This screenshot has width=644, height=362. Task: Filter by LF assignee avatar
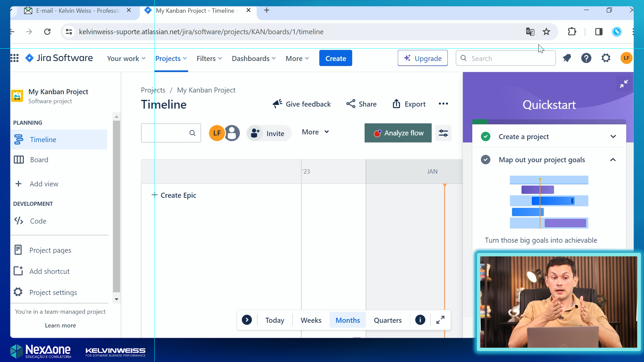pos(217,133)
